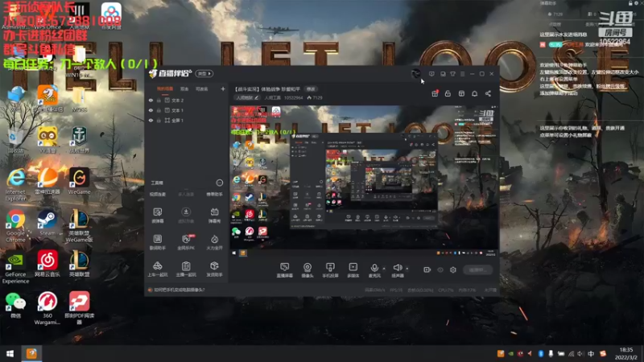Click the unlock padlock icon above preview
The height and width of the screenshot is (362, 644).
(x=448, y=93)
